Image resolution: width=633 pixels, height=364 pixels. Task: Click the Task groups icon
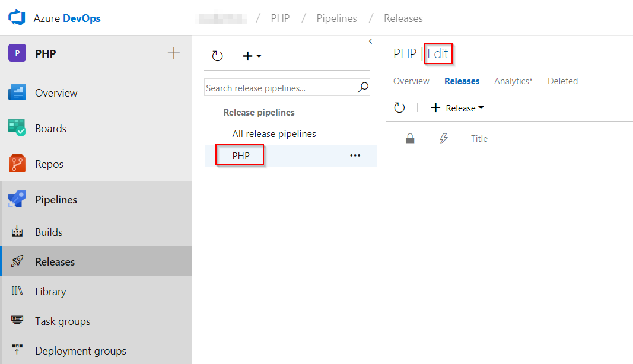(17, 320)
